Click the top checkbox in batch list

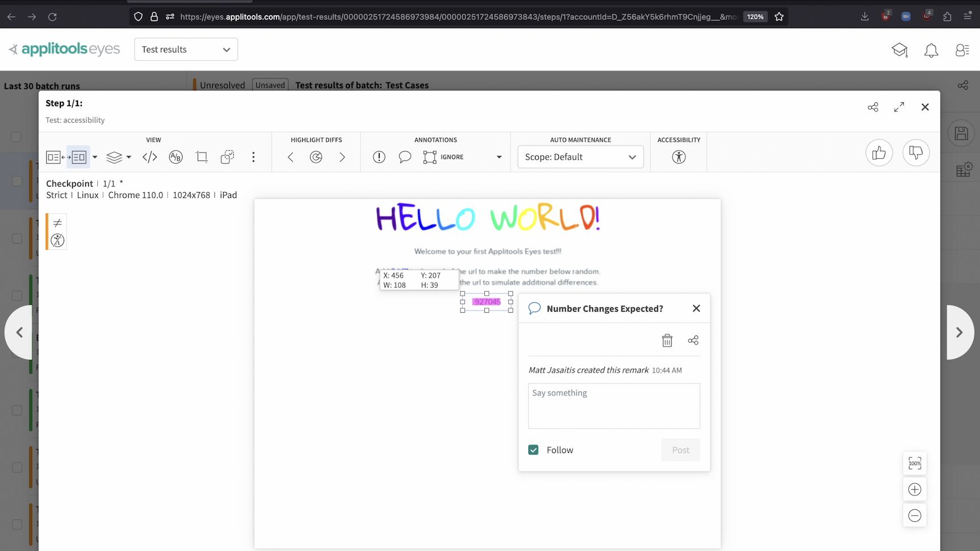tap(16, 137)
